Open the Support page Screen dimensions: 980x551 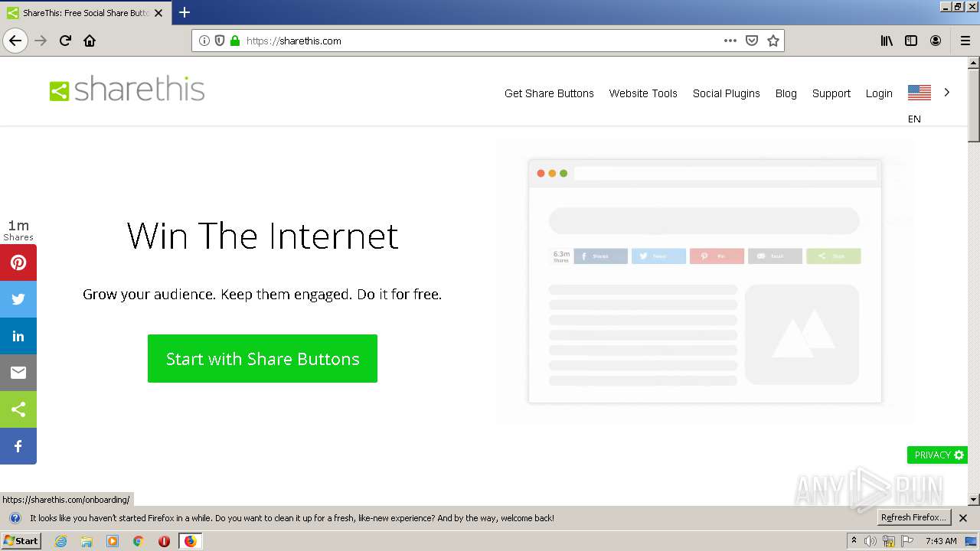[831, 93]
